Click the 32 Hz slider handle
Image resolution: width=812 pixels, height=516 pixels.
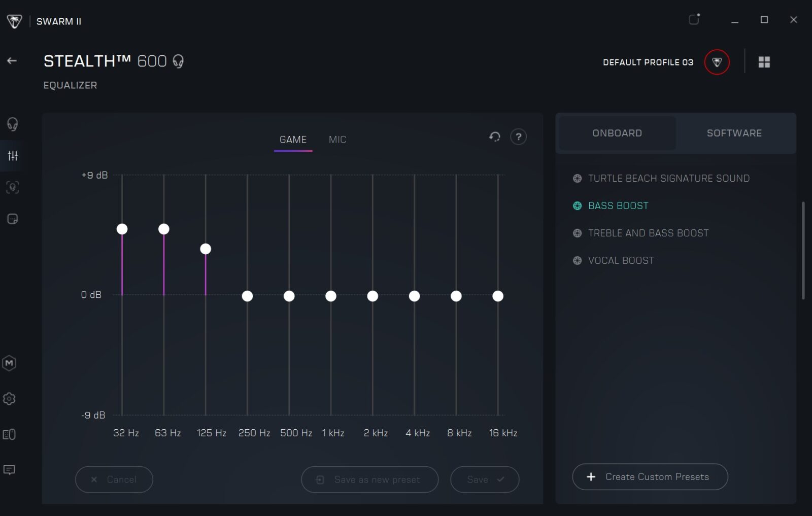(122, 229)
